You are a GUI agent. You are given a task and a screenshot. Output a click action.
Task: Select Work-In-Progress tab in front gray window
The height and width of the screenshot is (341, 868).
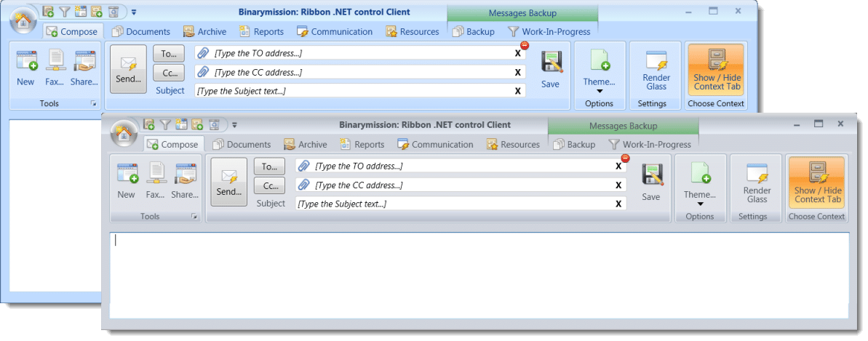650,145
